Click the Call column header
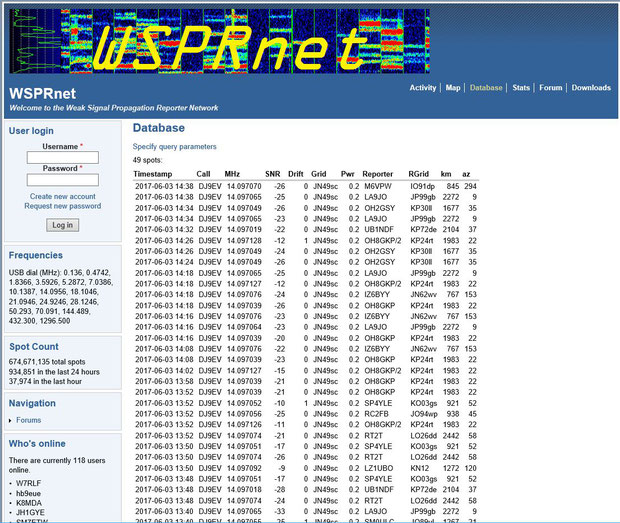The image size is (620, 523). pos(203,174)
